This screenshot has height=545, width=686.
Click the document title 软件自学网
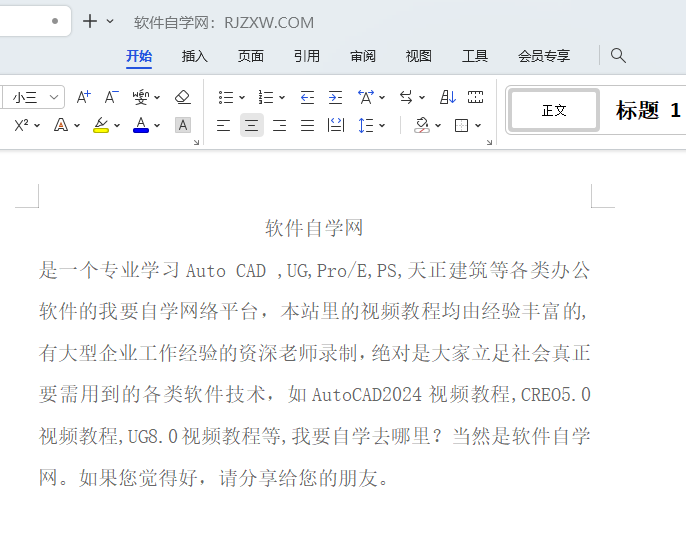click(x=314, y=228)
